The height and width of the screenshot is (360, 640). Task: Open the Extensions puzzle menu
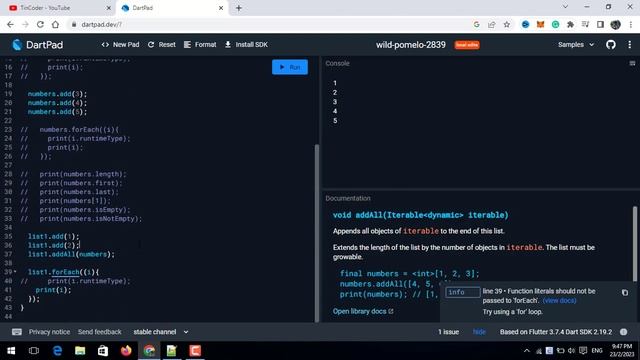pos(570,24)
